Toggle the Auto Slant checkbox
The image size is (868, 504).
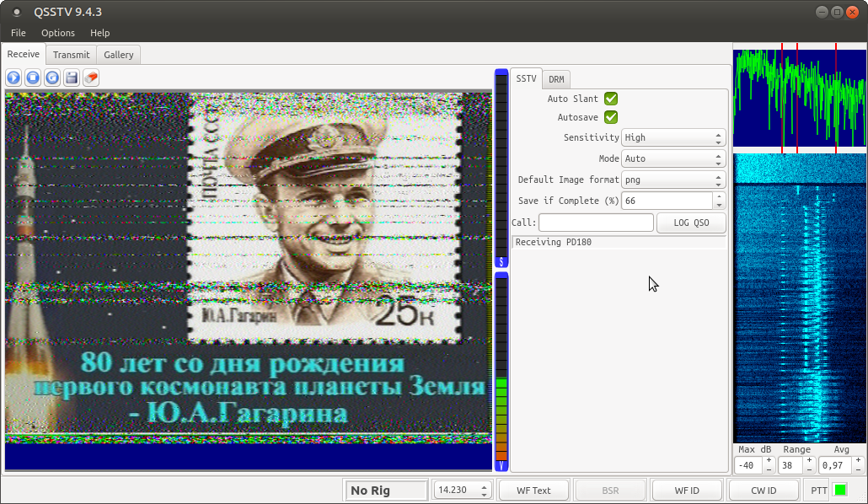[611, 99]
